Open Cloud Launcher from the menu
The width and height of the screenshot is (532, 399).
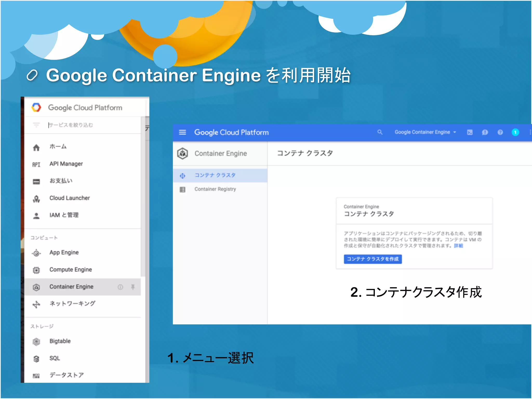point(70,198)
